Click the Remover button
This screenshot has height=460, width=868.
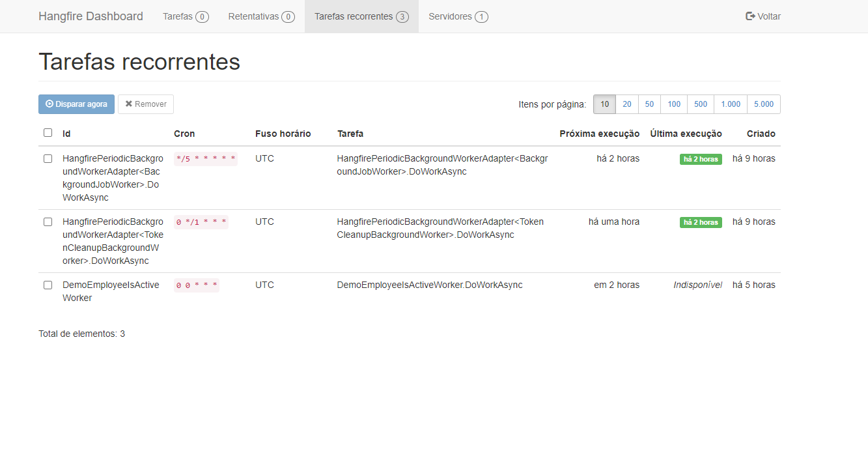[x=146, y=104]
